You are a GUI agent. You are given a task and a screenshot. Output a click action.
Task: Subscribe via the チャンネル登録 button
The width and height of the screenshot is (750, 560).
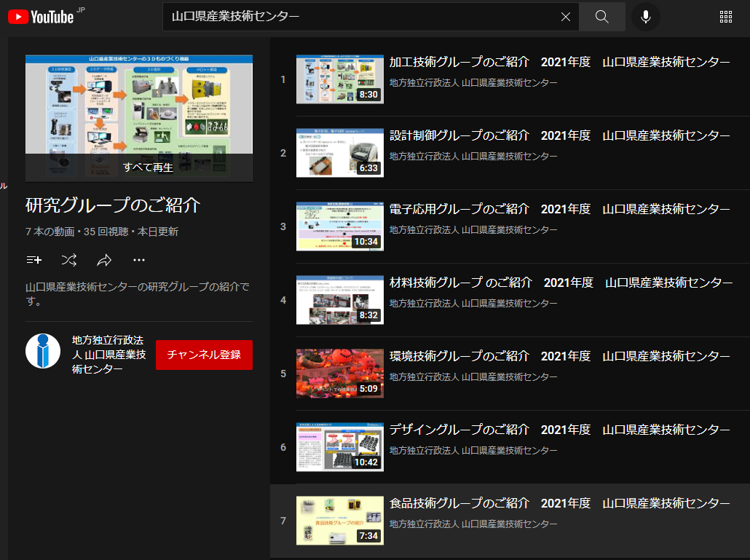(204, 355)
